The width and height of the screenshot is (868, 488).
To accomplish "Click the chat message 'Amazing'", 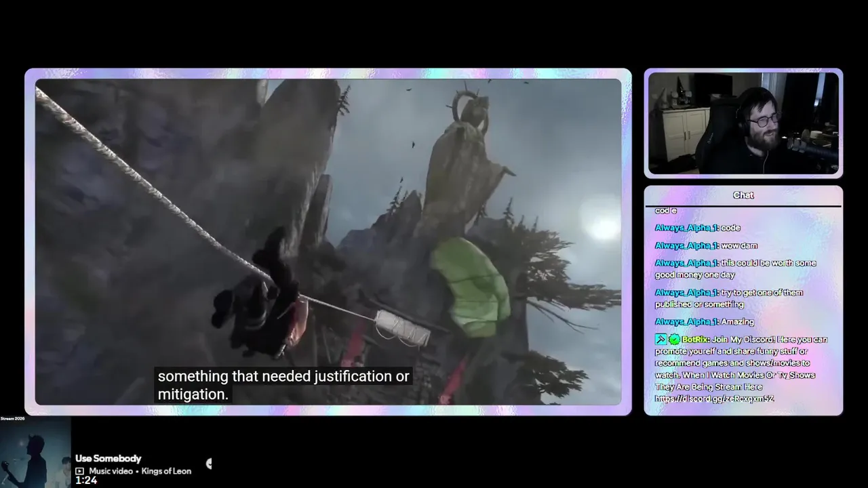I will pos(738,322).
